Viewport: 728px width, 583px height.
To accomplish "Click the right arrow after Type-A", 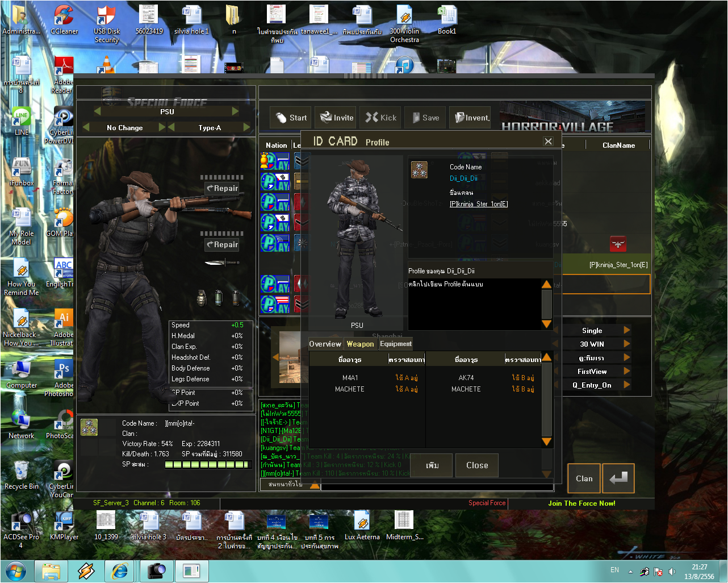I will 246,127.
